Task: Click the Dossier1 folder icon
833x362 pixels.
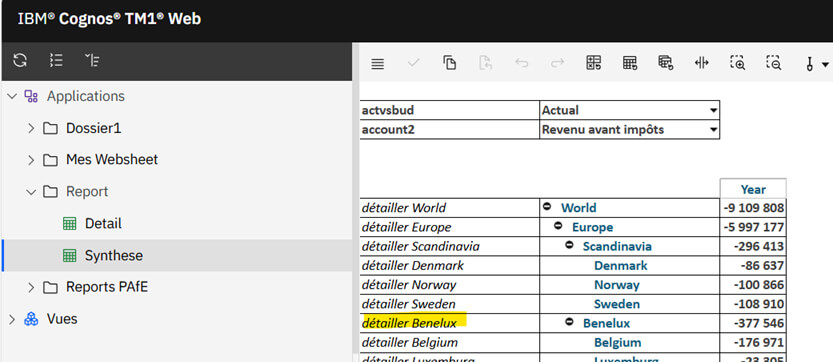Action: click(50, 128)
